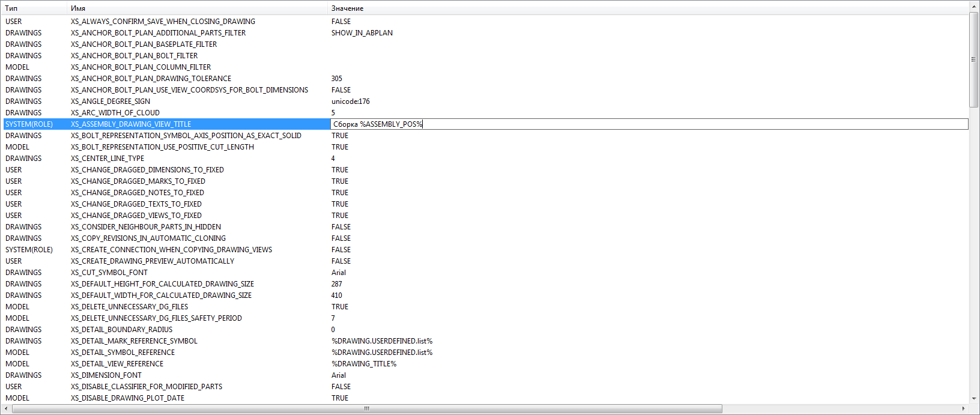This screenshot has width=980, height=415.
Task: Click value 305 of the drawing tolerance option
Action: coord(337,79)
